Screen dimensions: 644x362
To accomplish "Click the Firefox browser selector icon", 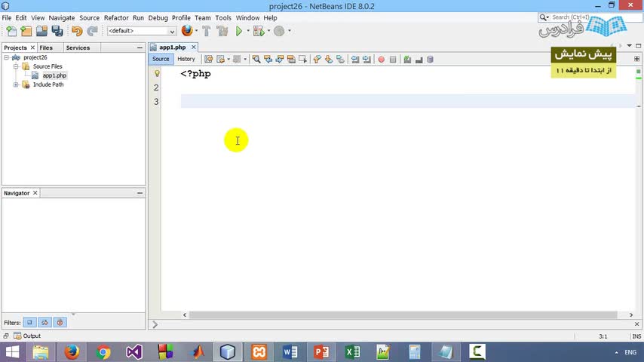I will pyautogui.click(x=187, y=30).
